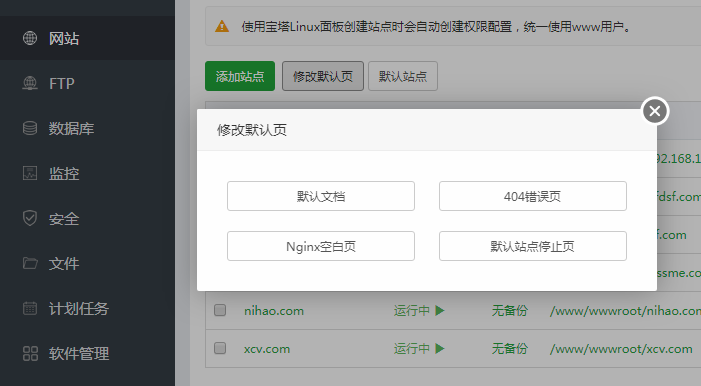The image size is (701, 386).
Task: Click the globe icon next to 网站
Action: [30, 38]
